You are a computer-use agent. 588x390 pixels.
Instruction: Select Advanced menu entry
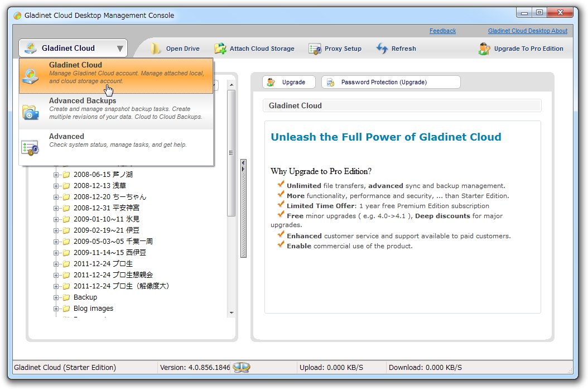(x=116, y=147)
